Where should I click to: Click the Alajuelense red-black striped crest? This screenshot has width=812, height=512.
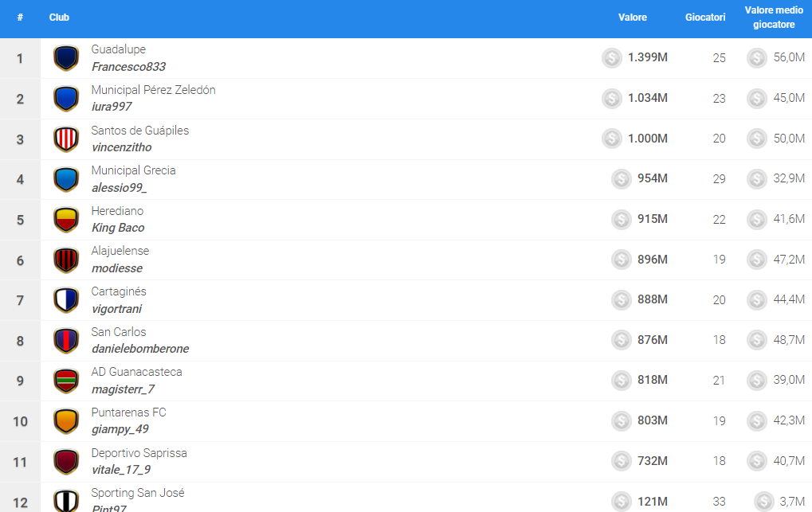pyautogui.click(x=65, y=260)
